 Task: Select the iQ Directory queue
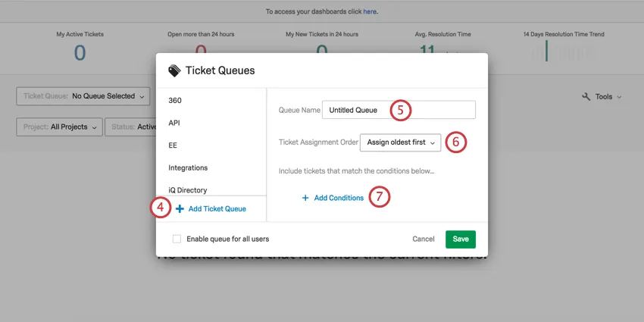pos(188,190)
